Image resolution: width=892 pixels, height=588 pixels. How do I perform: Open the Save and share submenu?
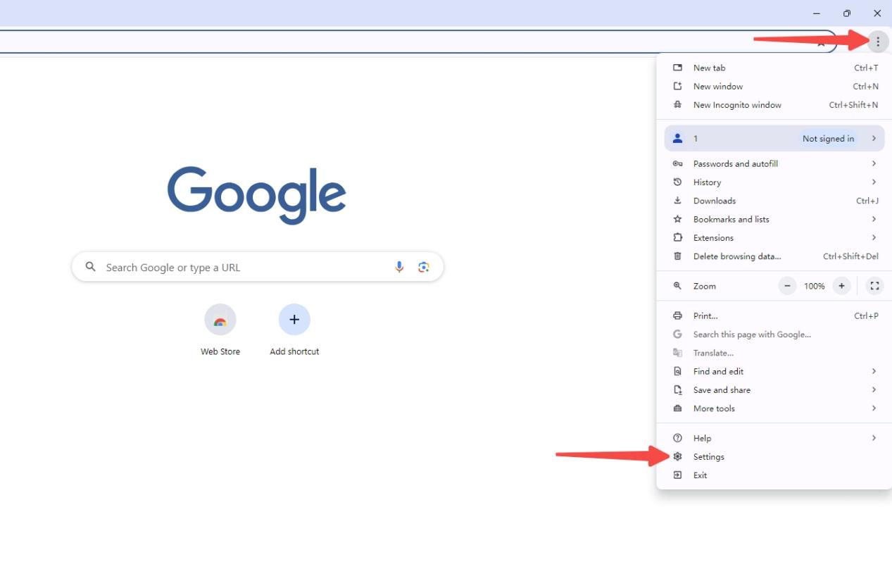[774, 390]
